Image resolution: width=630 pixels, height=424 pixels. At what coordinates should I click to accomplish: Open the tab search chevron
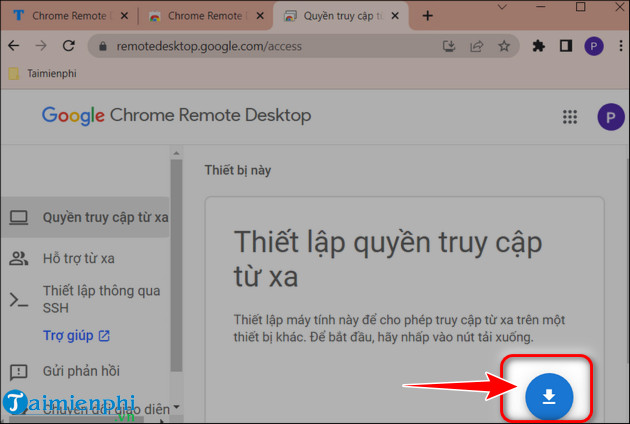(x=502, y=7)
